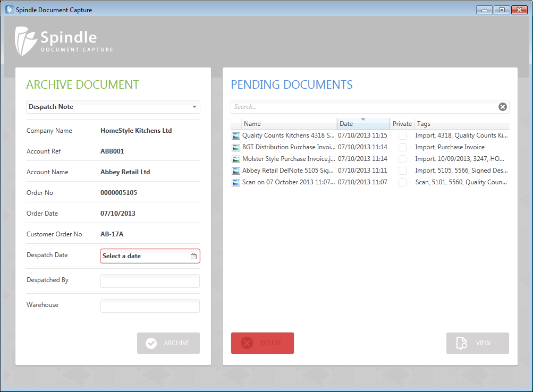Click the red DELETE button

coord(263,343)
